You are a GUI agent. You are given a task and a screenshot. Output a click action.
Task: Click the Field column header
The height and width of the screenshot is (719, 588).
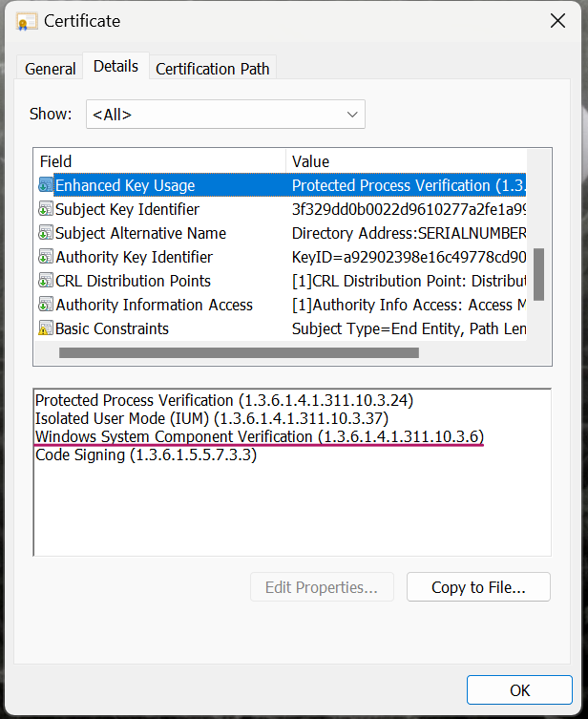[160, 161]
